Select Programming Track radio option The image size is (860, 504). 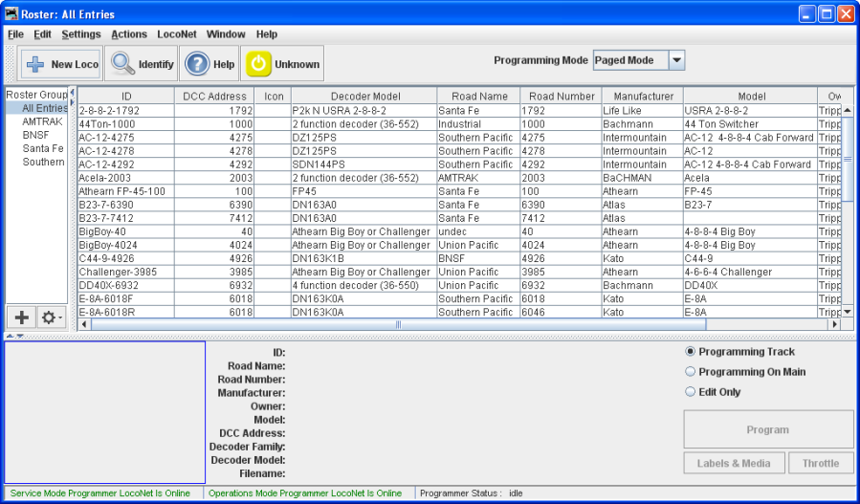(691, 352)
